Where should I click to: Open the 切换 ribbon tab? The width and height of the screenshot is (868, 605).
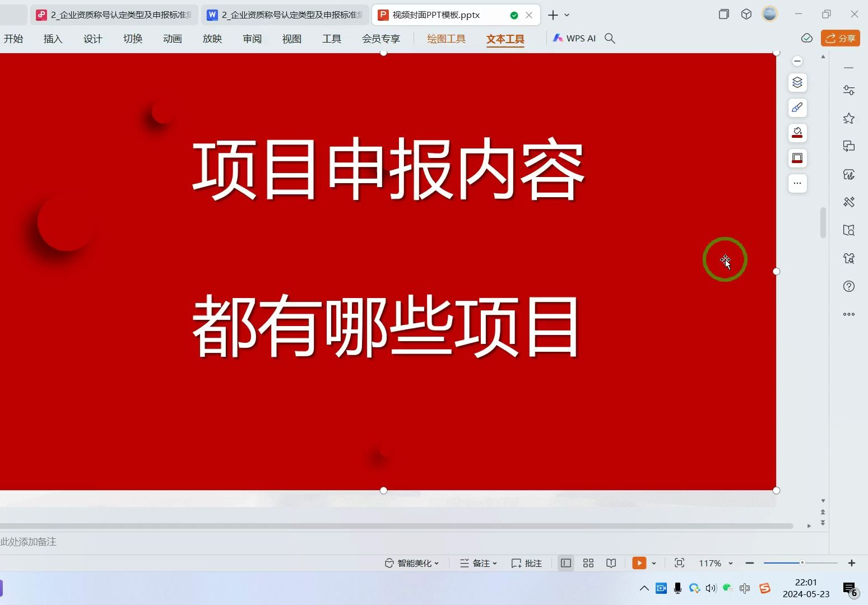point(133,39)
